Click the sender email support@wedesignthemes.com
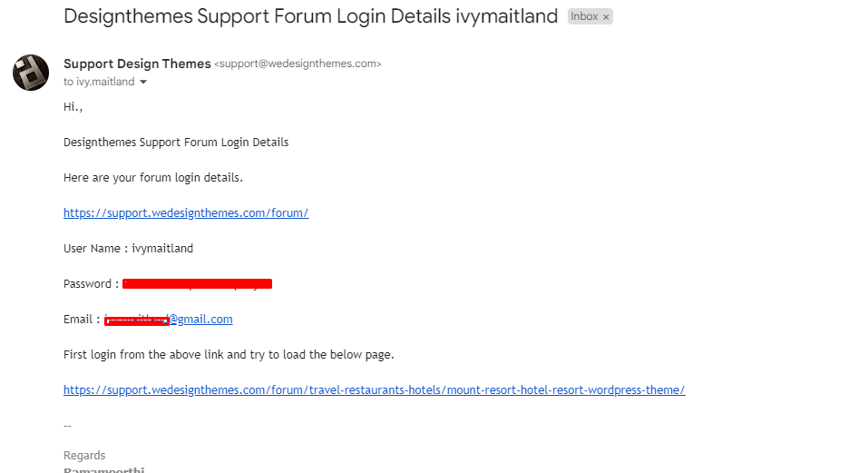The width and height of the screenshot is (868, 473). pos(297,64)
